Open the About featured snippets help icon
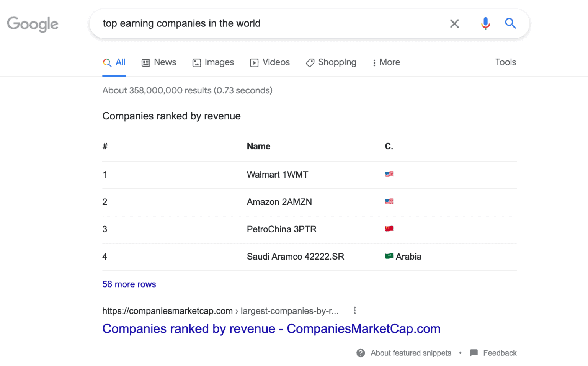This screenshot has width=588, height=366. coord(360,353)
